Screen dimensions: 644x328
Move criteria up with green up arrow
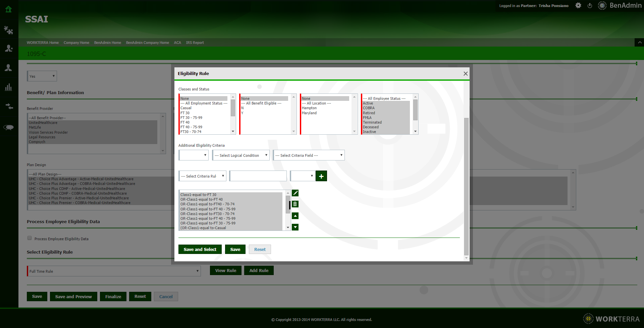click(295, 216)
